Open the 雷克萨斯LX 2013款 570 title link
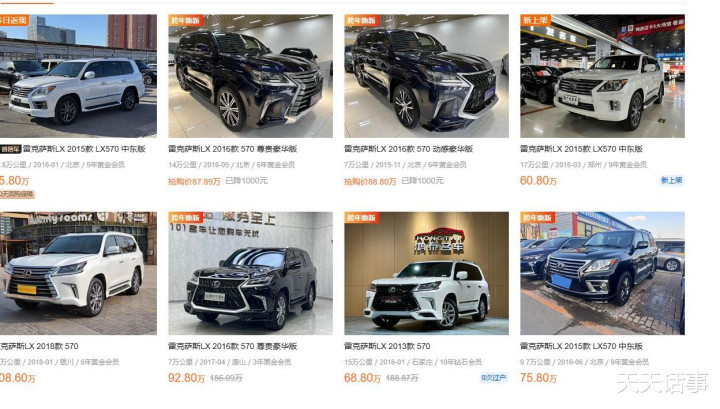The width and height of the screenshot is (720, 409). [387, 346]
